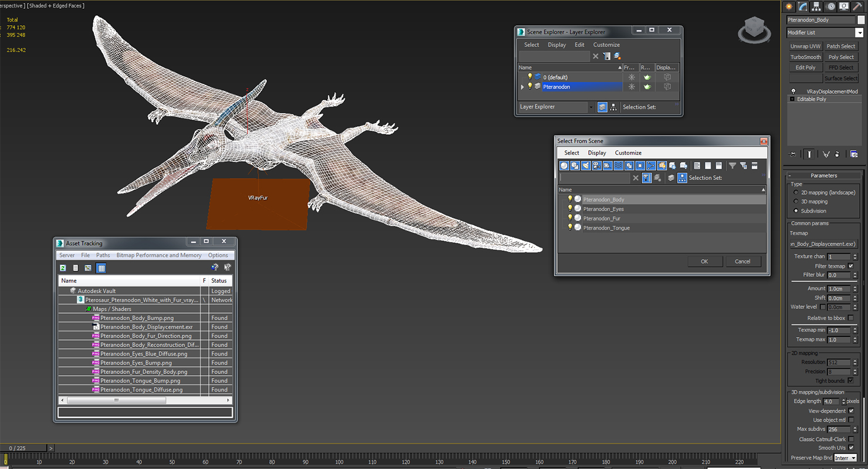Click Status Log icon in Asset Tracking
The width and height of the screenshot is (868, 469).
(76, 268)
